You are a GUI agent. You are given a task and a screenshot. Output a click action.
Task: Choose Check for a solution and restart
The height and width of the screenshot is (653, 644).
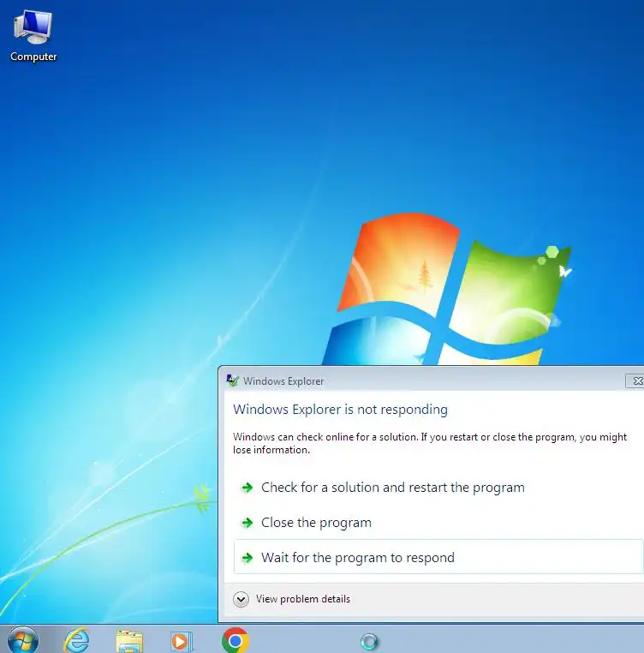[x=438, y=488]
